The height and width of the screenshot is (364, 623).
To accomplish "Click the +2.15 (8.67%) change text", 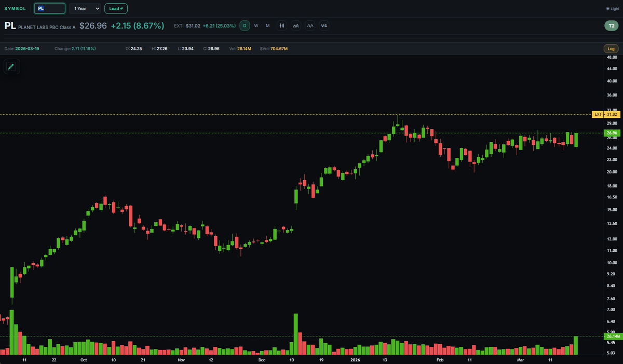I will coord(138,25).
